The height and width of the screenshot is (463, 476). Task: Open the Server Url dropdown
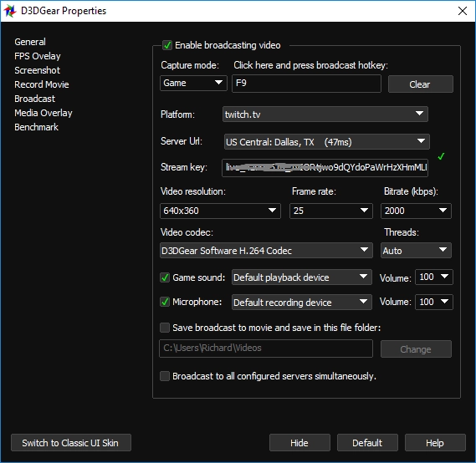click(x=326, y=141)
